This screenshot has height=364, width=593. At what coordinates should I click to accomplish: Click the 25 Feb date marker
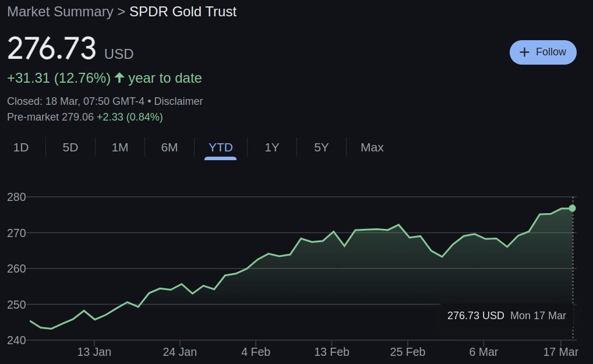408,352
